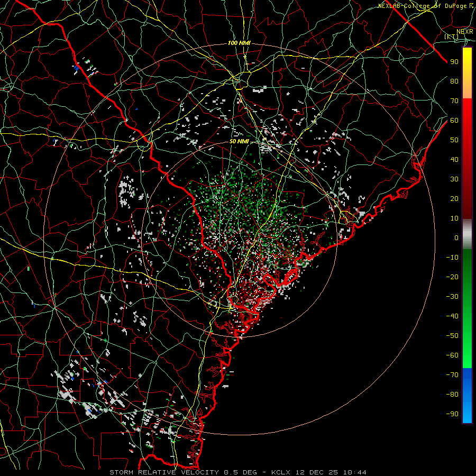The image size is (476, 476).
Task: Click the 0 value on velocity scale
Action: (456, 238)
